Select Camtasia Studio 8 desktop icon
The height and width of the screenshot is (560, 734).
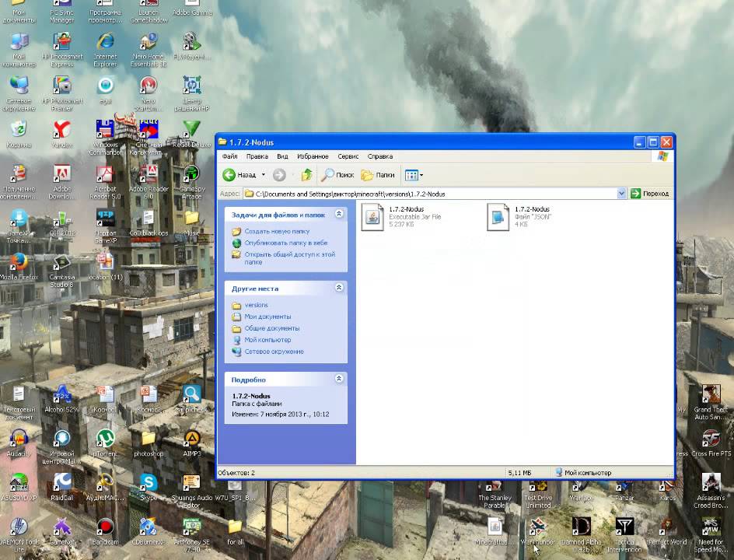61,271
